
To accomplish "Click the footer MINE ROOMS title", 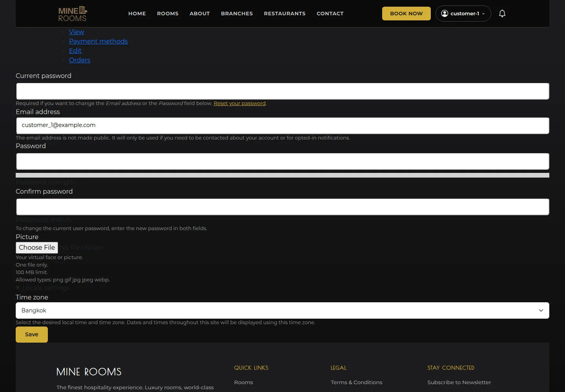I will [x=89, y=372].
